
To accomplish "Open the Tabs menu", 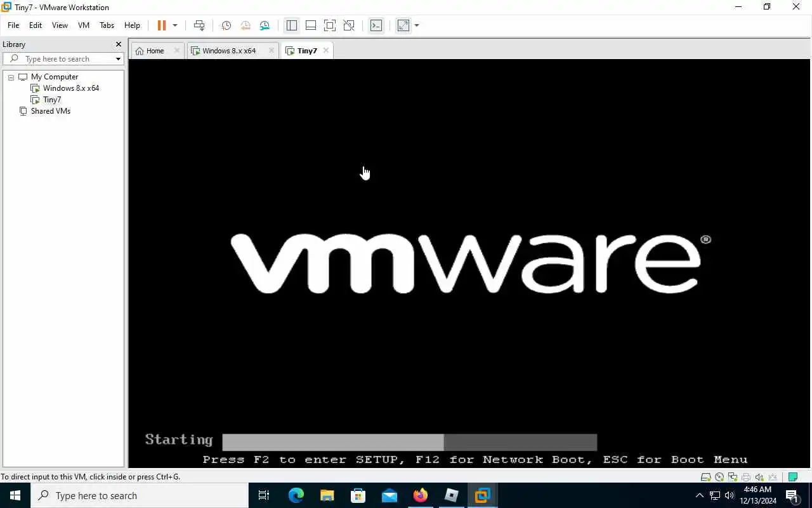I will (107, 25).
